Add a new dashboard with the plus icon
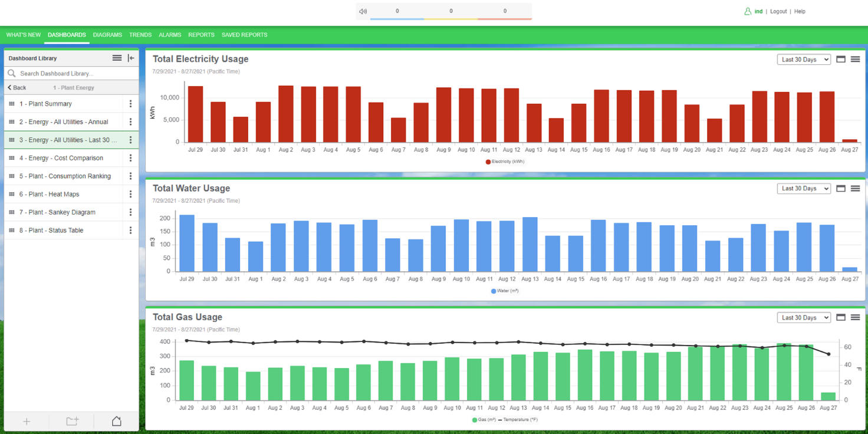The width and height of the screenshot is (868, 434). click(27, 421)
